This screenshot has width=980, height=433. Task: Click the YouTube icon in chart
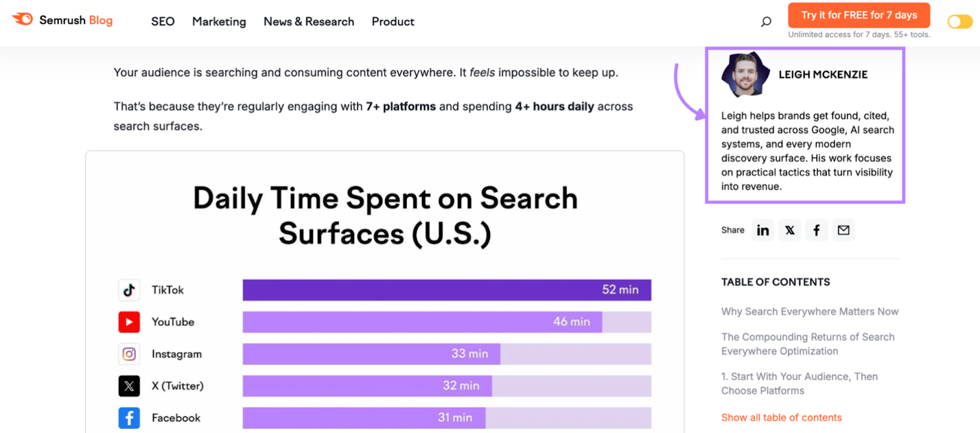coord(129,322)
